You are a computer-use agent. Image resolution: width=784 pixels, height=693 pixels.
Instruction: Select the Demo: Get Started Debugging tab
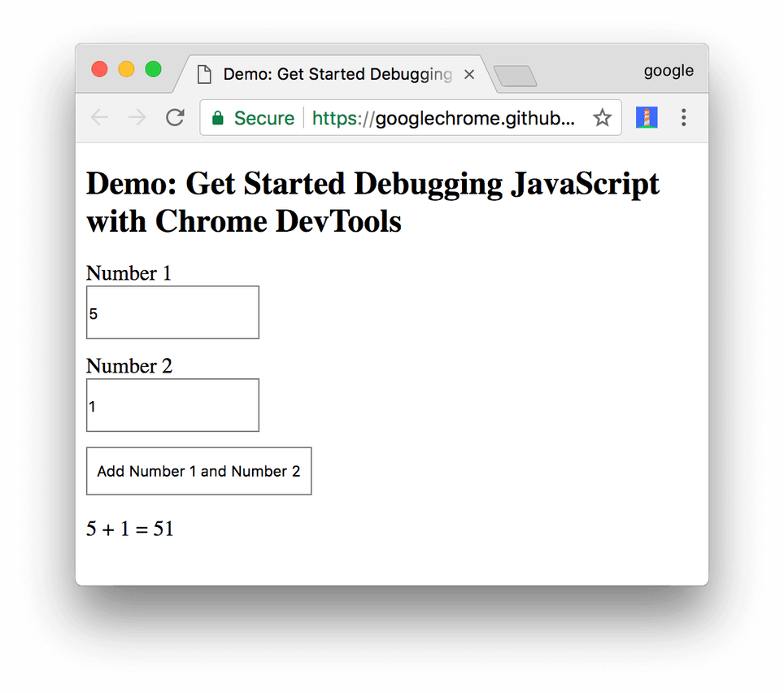point(334,74)
